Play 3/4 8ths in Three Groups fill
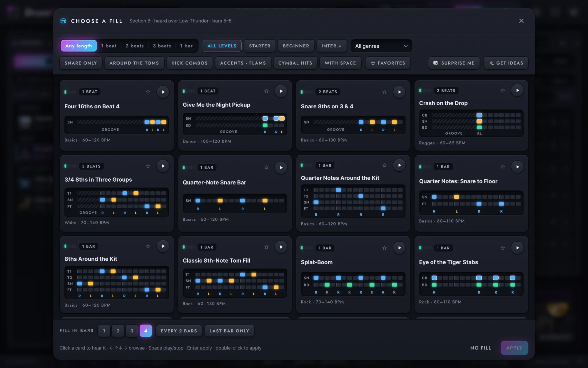 pyautogui.click(x=163, y=166)
